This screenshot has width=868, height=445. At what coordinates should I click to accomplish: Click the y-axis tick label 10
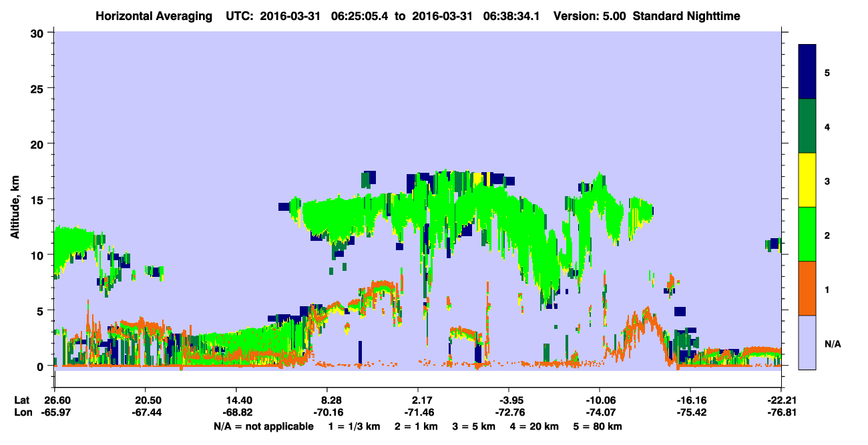39,255
